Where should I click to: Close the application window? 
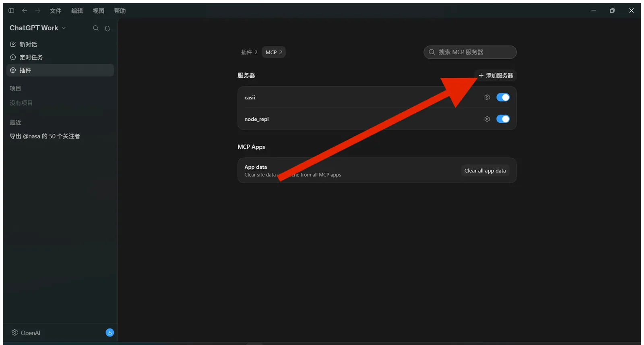point(631,10)
